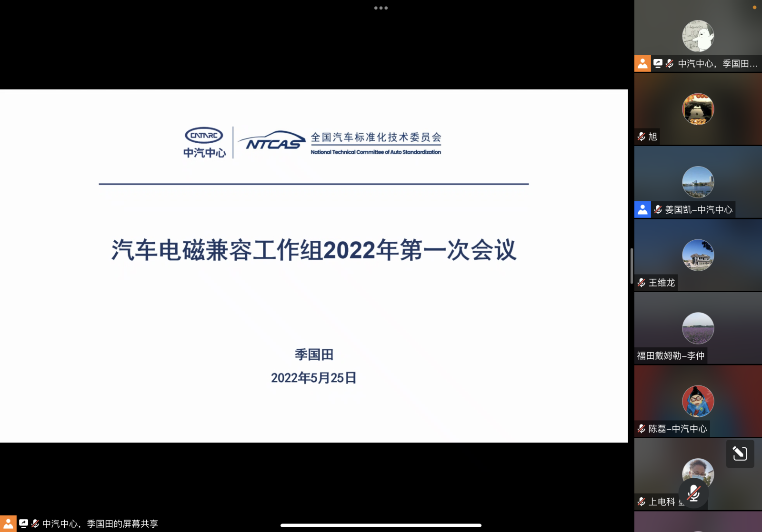
Task: Click 福田戴姆勒-李仲's avatar thumbnail
Action: (698, 327)
